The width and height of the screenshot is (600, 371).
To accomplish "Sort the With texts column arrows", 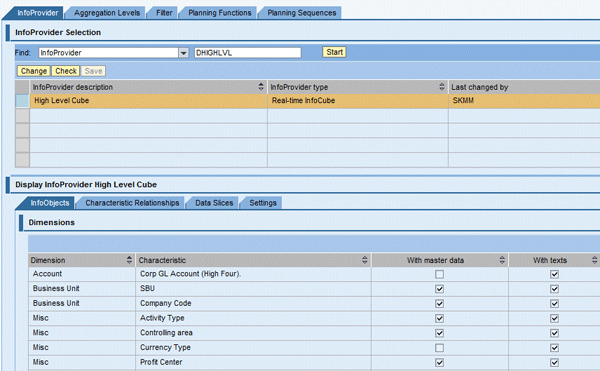I will (594, 260).
